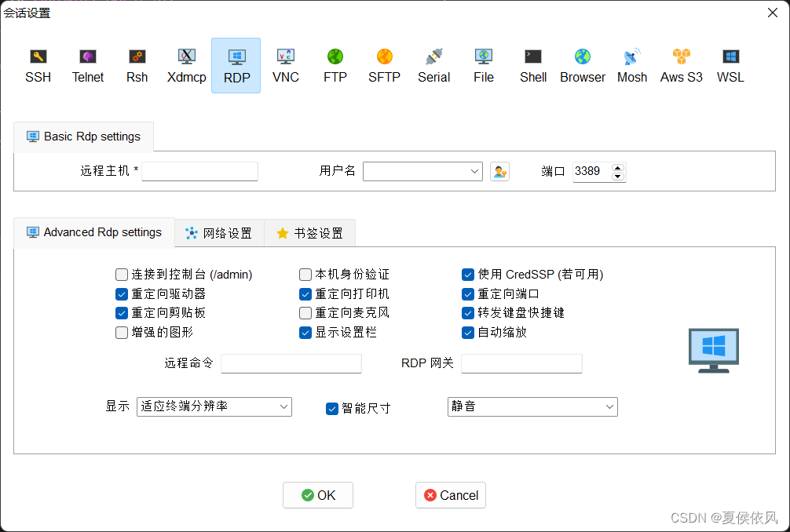The height and width of the screenshot is (532, 790).
Task: Open the Serial session type
Action: (x=433, y=66)
